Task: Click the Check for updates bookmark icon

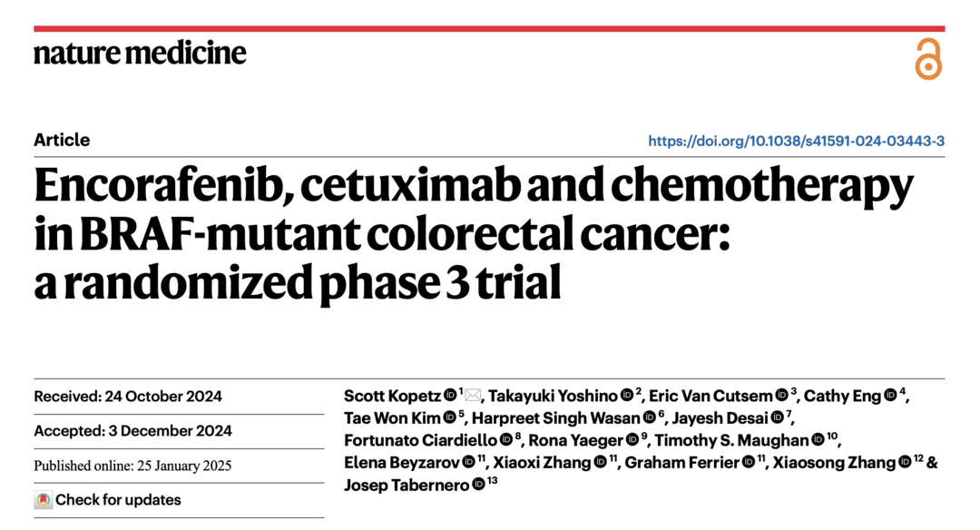Action: tap(43, 500)
